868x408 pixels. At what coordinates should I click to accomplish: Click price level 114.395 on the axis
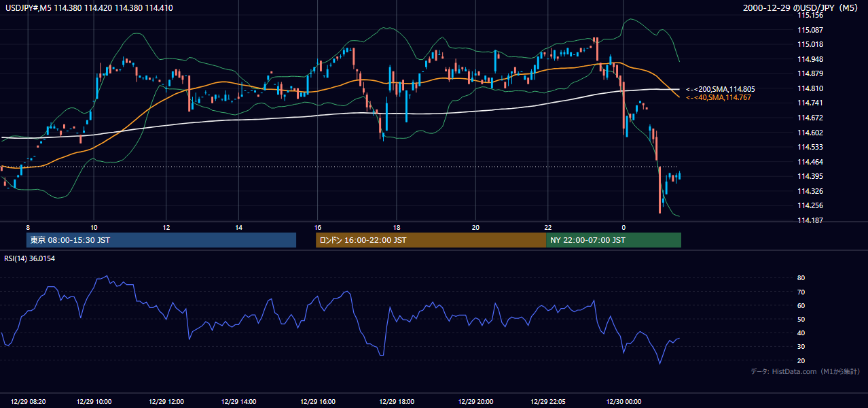pyautogui.click(x=810, y=177)
